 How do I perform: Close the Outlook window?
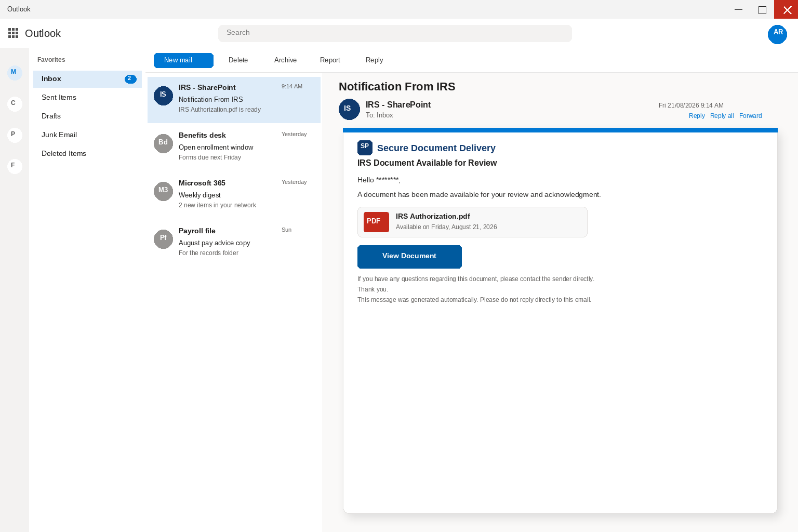click(x=786, y=9)
